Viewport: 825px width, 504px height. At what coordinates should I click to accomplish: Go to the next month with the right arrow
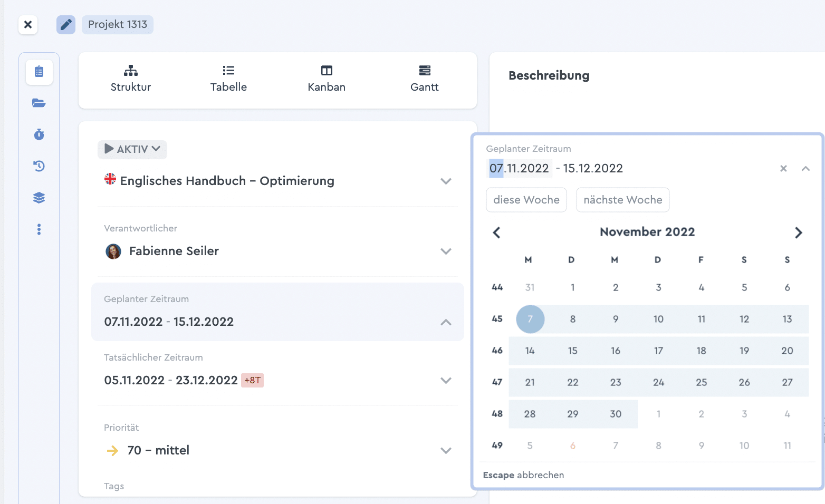(799, 232)
